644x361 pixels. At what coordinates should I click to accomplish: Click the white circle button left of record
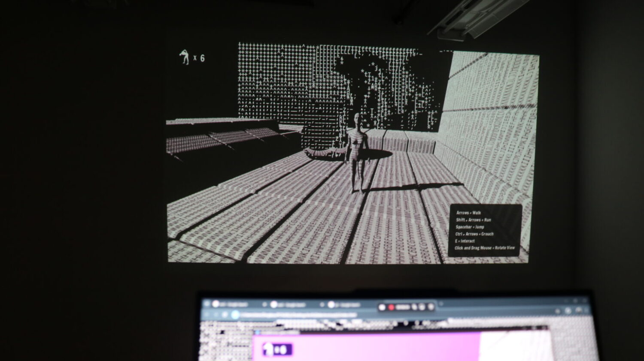click(x=383, y=307)
